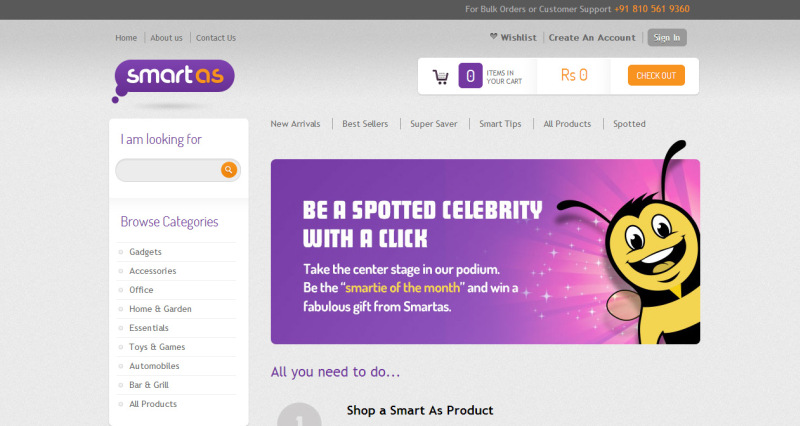Go to the Home page link
This screenshot has width=800, height=426.
[x=126, y=38]
